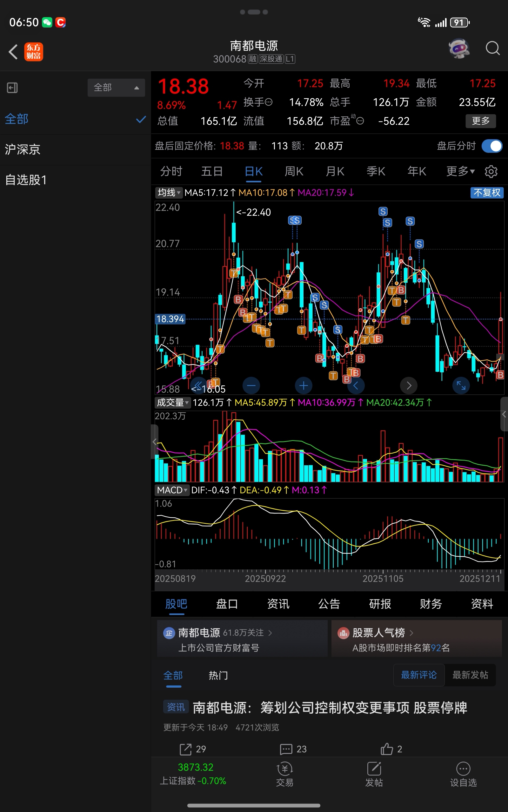Open the 热门 posts filter
This screenshot has height=812, width=508.
pyautogui.click(x=218, y=675)
